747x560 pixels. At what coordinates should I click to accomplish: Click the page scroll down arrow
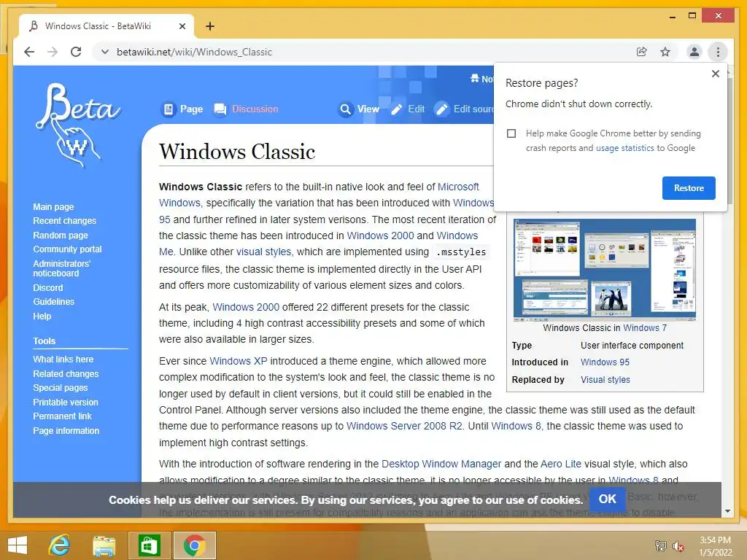(727, 511)
